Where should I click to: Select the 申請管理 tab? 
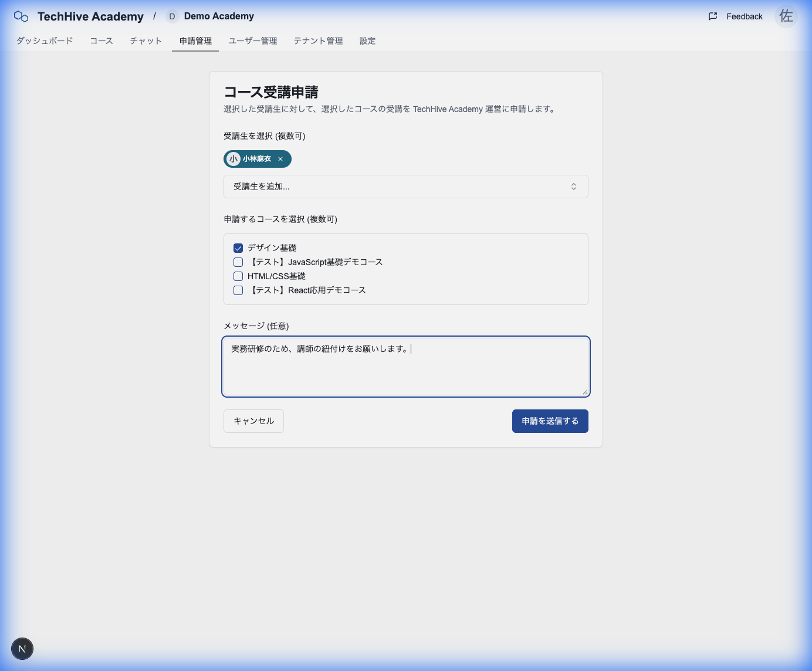[x=195, y=40]
